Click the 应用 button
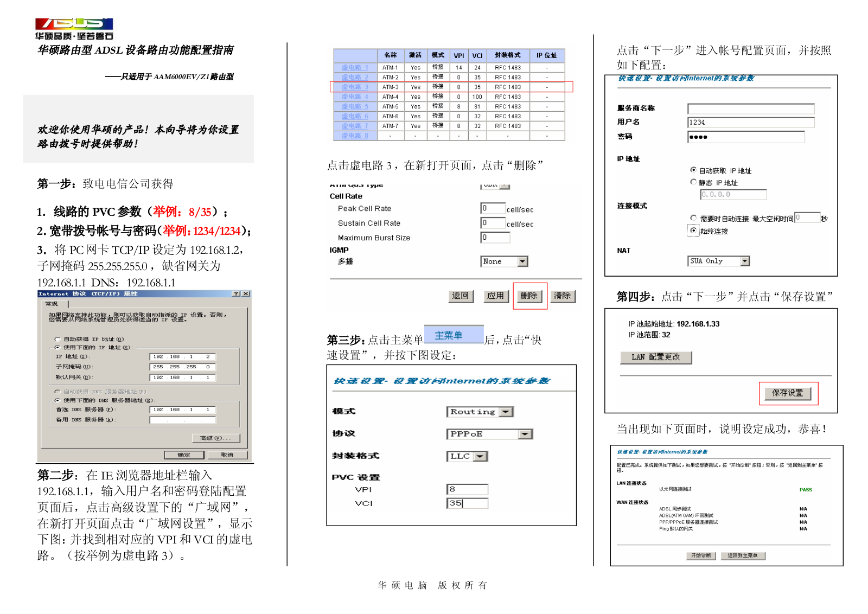868x614 pixels. (x=496, y=296)
